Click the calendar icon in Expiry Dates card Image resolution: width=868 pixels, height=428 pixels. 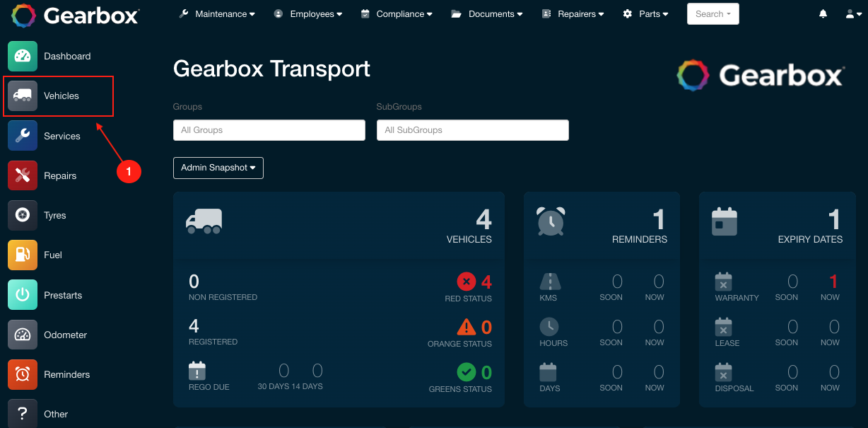click(x=725, y=221)
